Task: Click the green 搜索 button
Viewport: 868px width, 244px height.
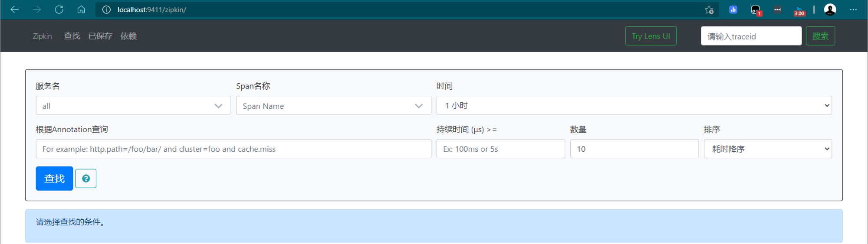Action: click(820, 36)
